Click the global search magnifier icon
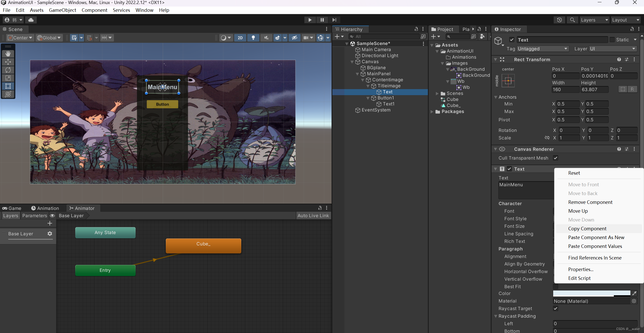Image resolution: width=644 pixels, height=333 pixels. point(572,20)
